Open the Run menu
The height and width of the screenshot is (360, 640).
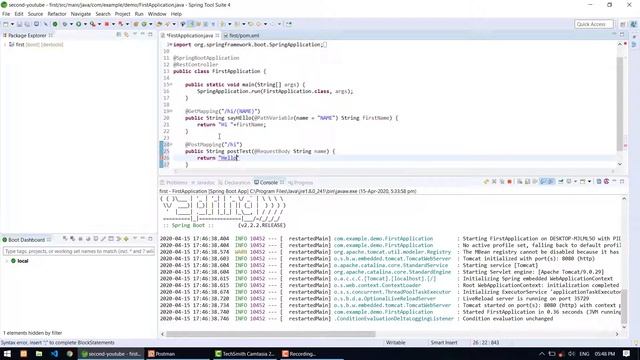point(139,14)
